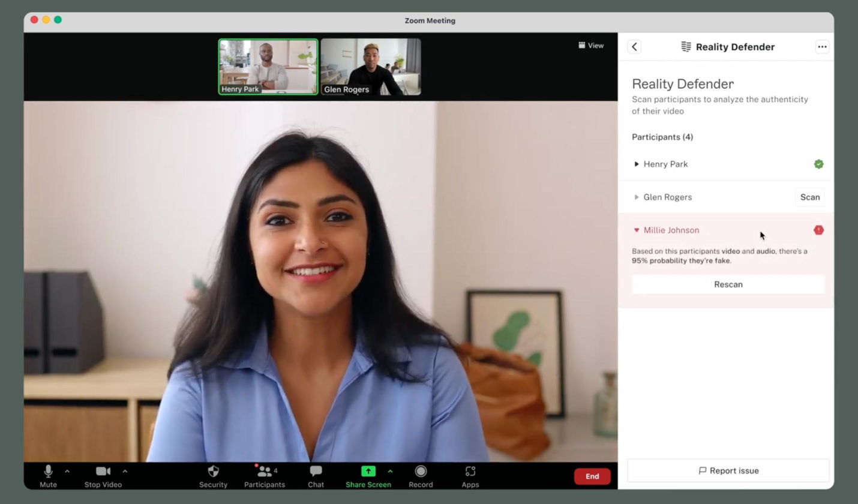This screenshot has height=504, width=858.
Task: Expand Henry Park scan details
Action: click(x=637, y=164)
